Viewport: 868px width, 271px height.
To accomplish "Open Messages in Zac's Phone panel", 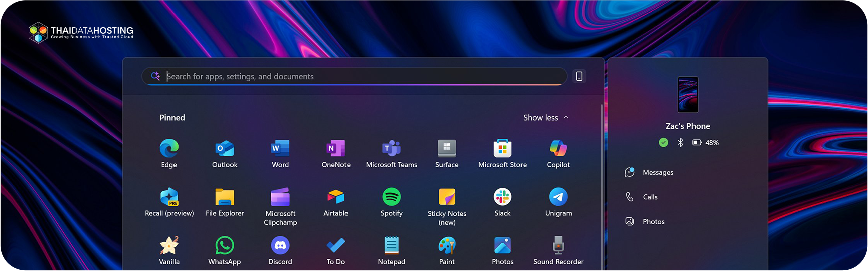I will 649,172.
